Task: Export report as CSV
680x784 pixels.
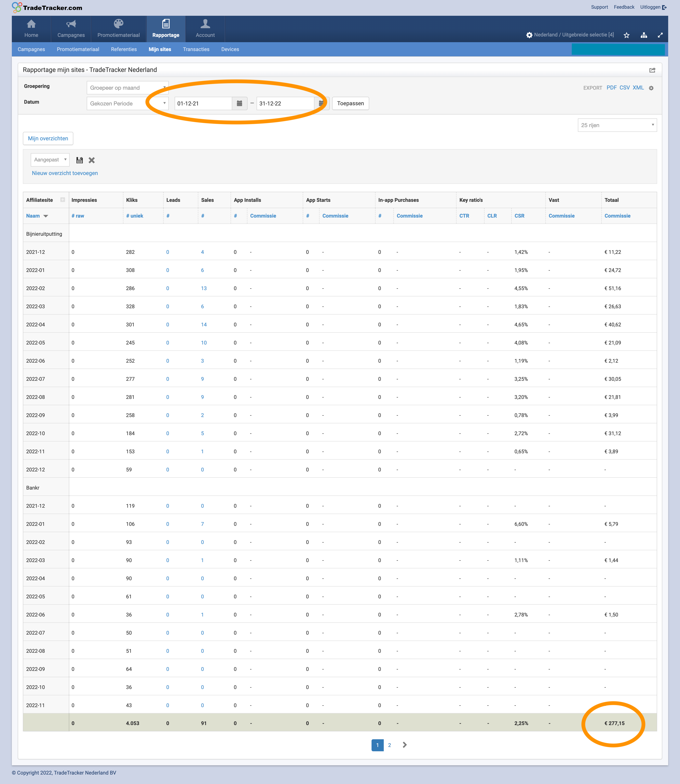Action: [625, 88]
